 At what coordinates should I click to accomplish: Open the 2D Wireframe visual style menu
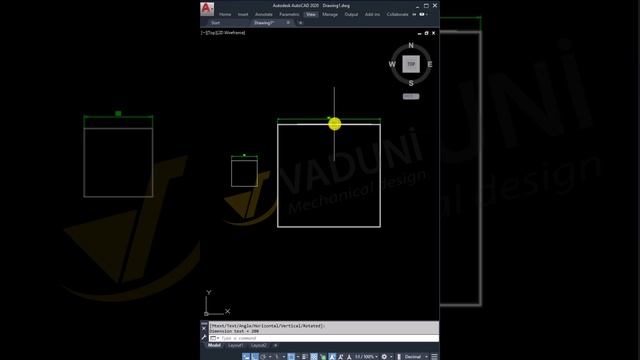pos(230,33)
